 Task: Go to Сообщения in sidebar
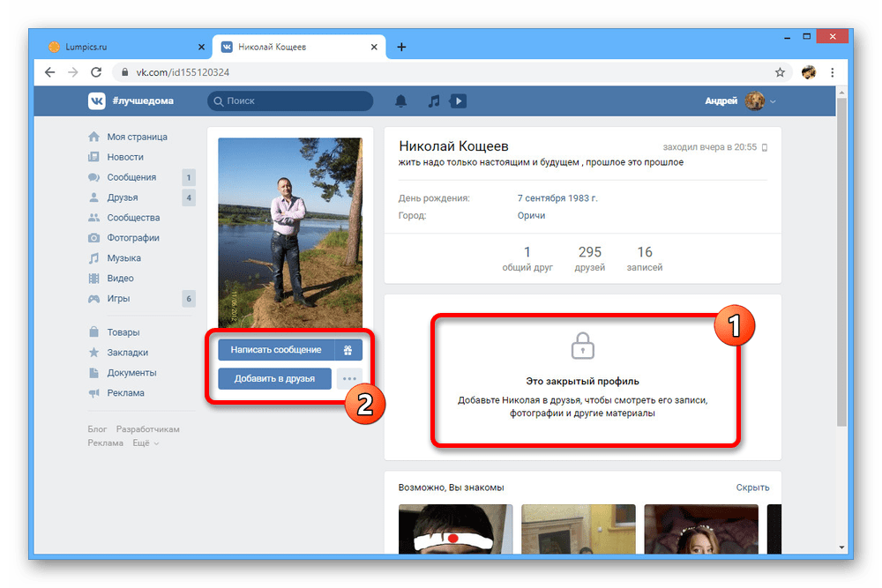[131, 177]
